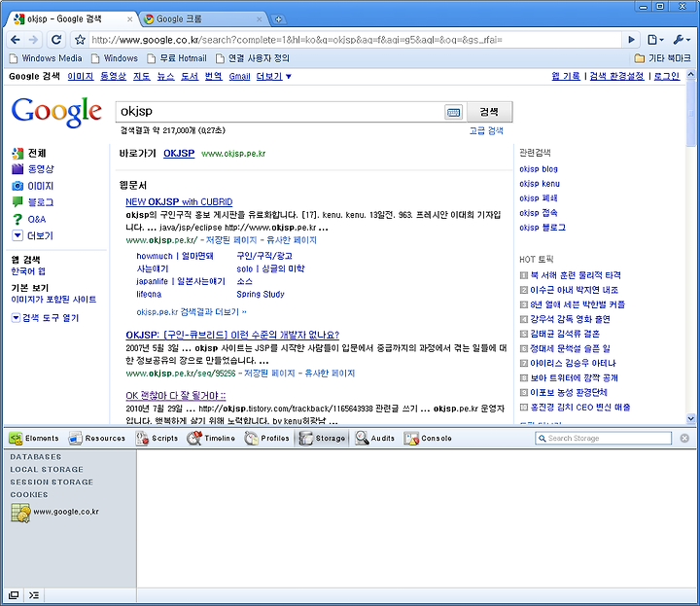Select the Storage panel
The height and width of the screenshot is (606, 700).
tap(323, 438)
